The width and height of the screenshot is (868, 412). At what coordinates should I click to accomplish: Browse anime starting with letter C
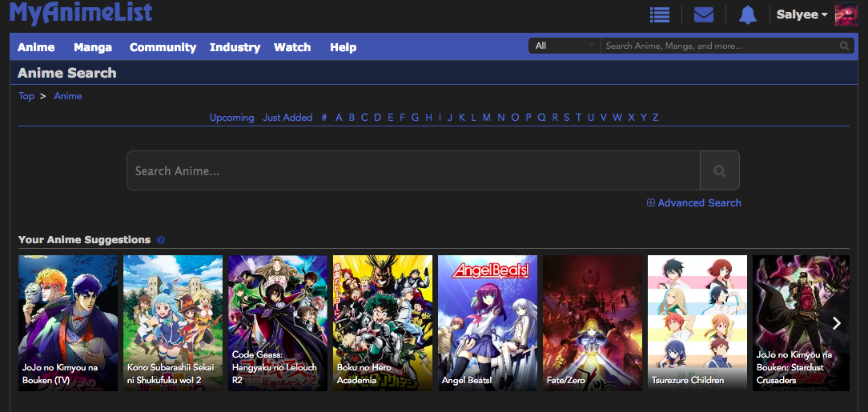[x=364, y=118]
